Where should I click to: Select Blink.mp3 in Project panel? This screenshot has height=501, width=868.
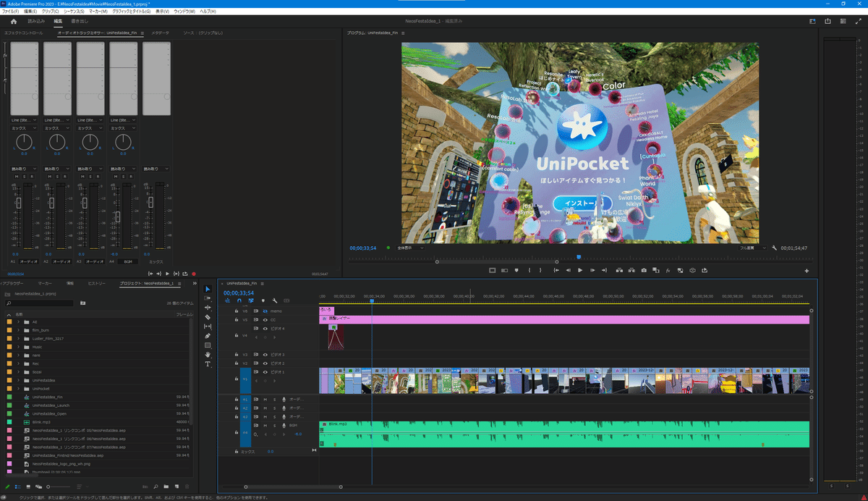(40, 422)
